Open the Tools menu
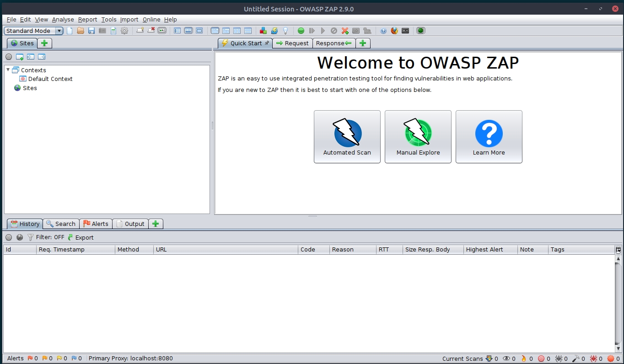 pos(109,20)
